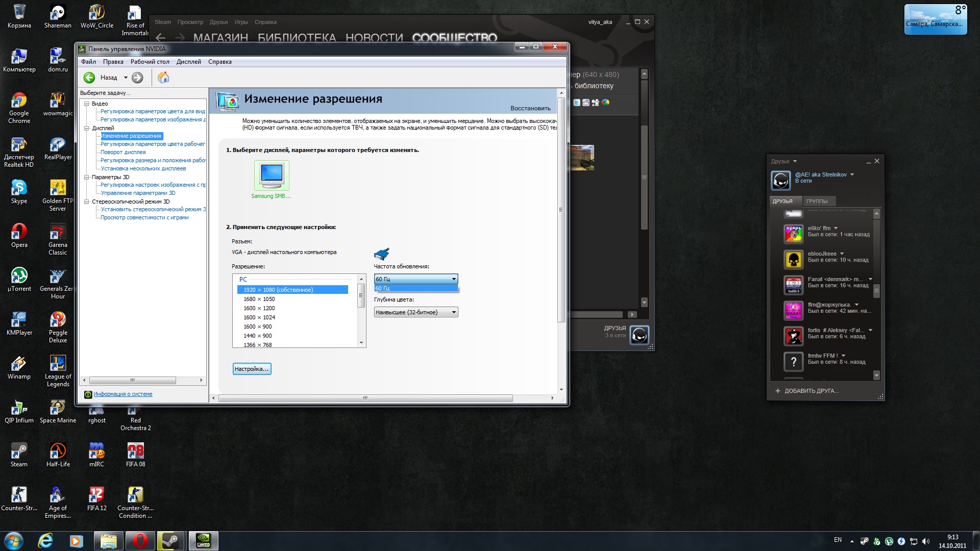The width and height of the screenshot is (980, 551).
Task: Open µTorrent desktop shortcut
Action: [19, 279]
